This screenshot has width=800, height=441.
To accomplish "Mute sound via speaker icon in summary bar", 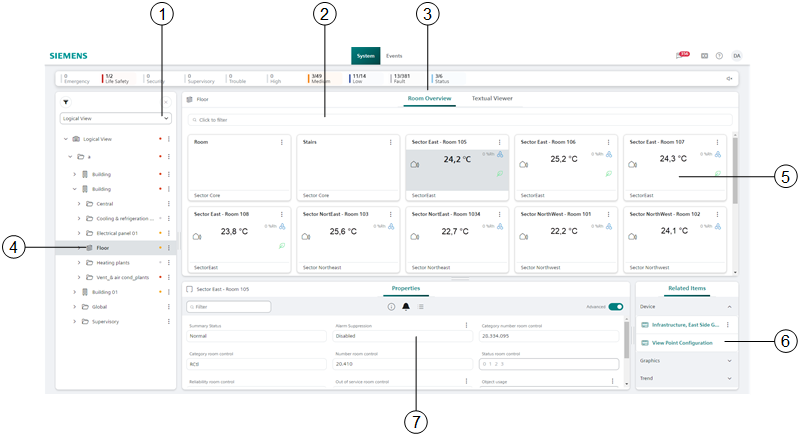I will [729, 78].
